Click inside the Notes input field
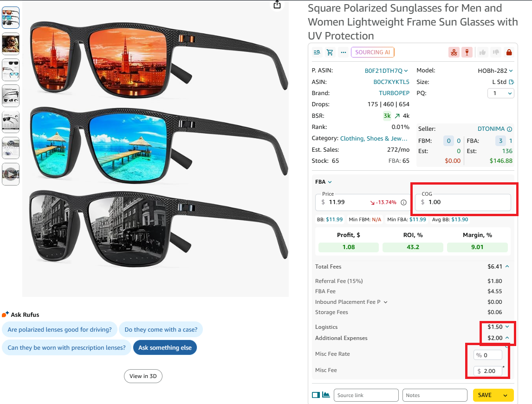The image size is (532, 404). pos(435,395)
